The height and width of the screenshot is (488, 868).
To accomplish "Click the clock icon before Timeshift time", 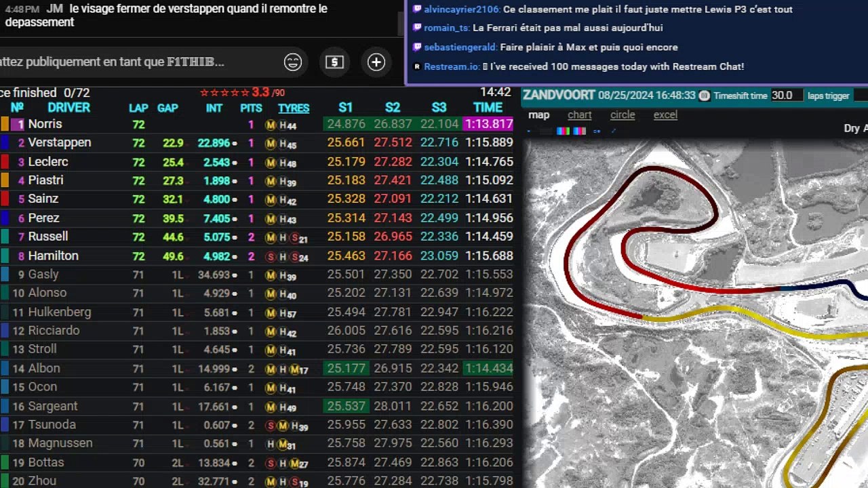I will coord(705,96).
